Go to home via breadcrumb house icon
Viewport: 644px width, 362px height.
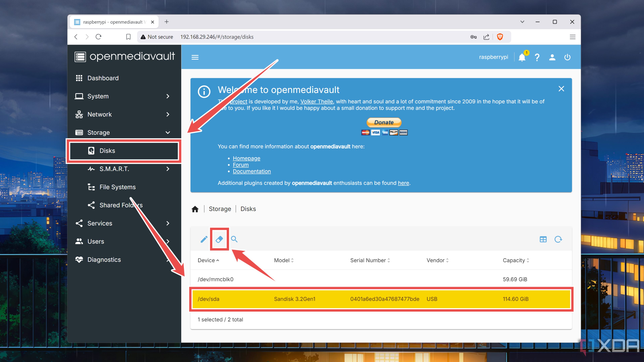point(195,209)
